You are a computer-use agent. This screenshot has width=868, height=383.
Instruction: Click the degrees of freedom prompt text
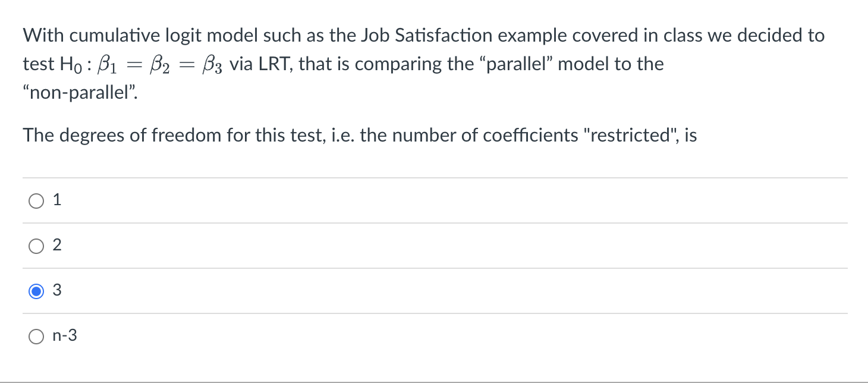click(x=360, y=135)
